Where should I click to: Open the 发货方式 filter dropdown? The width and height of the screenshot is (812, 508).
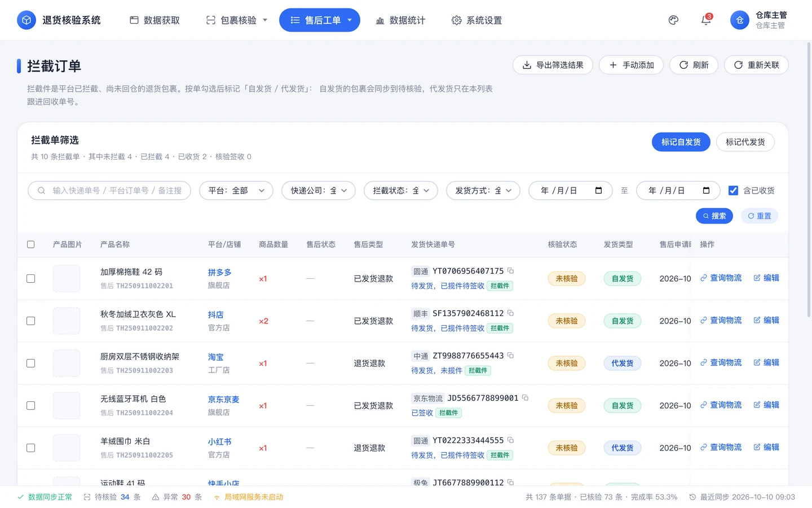click(x=483, y=191)
